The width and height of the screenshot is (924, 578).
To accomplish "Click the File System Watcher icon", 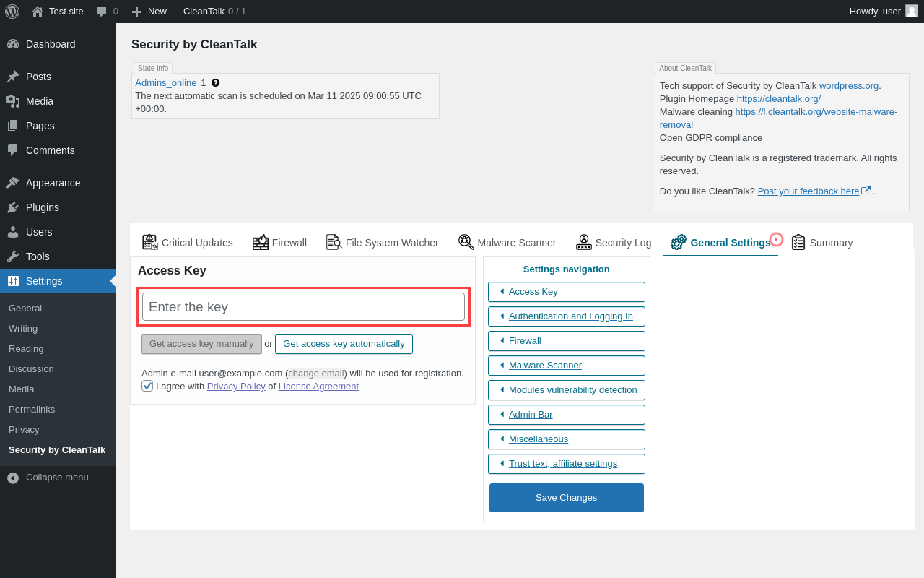I will [x=334, y=242].
